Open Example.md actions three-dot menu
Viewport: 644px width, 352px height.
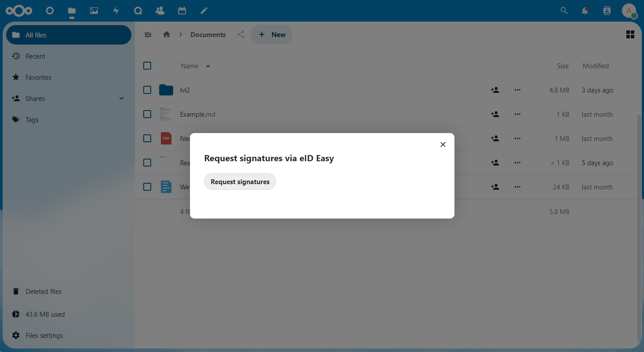point(517,114)
